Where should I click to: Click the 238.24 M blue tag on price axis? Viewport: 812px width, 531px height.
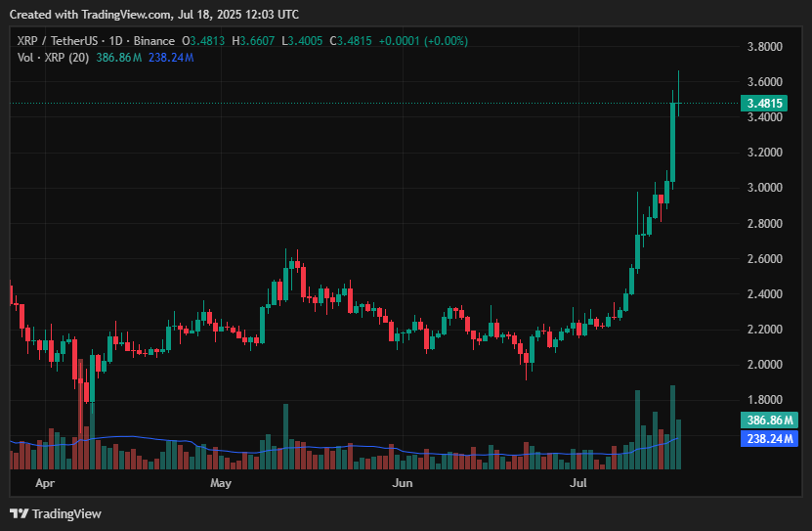coord(769,439)
